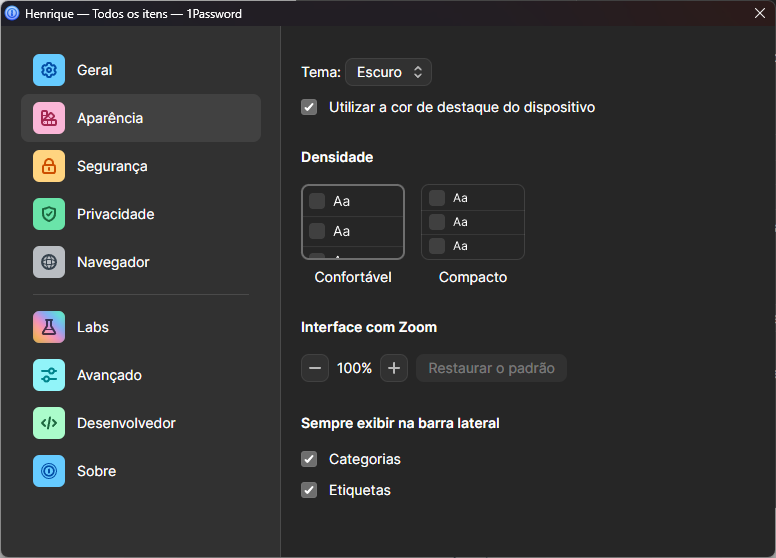Click the Privacidade shield icon

49,214
